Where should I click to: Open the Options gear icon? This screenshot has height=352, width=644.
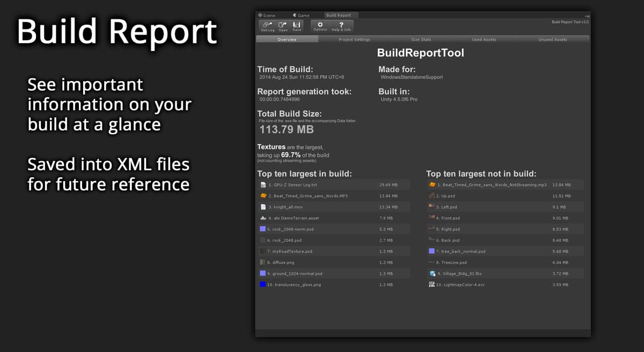coord(320,25)
